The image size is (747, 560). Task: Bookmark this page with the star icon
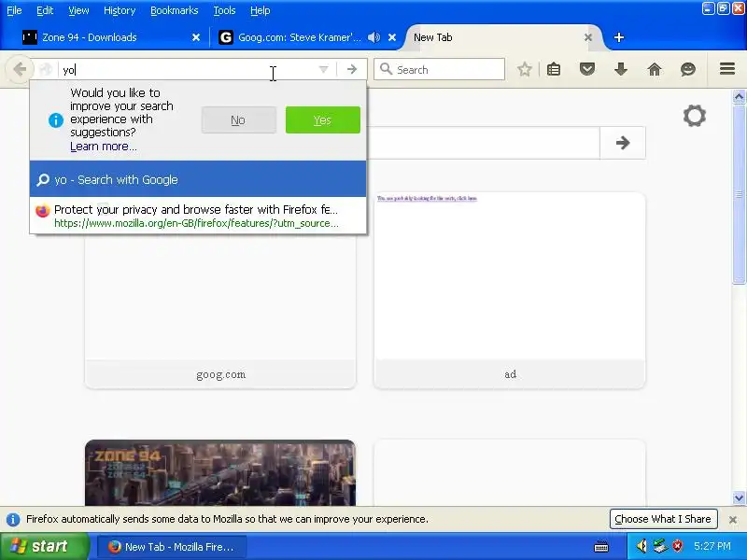pos(525,69)
